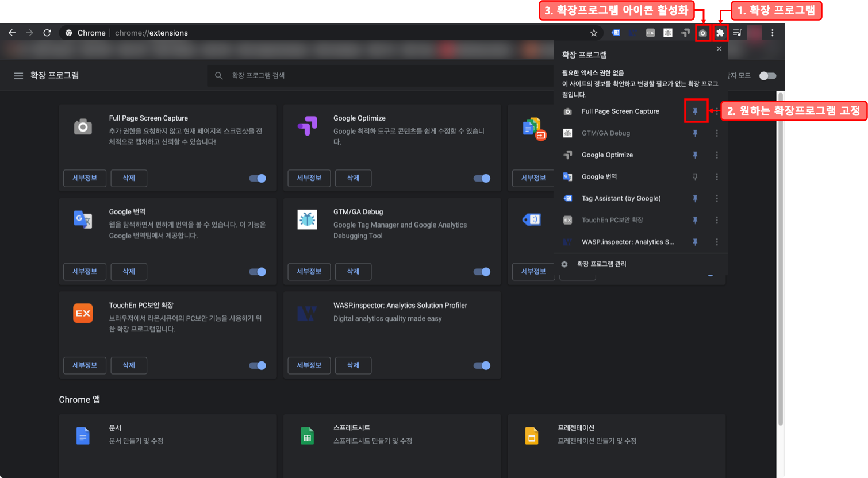This screenshot has height=478, width=868.
Task: Bookmark this page with the star icon
Action: click(x=594, y=33)
